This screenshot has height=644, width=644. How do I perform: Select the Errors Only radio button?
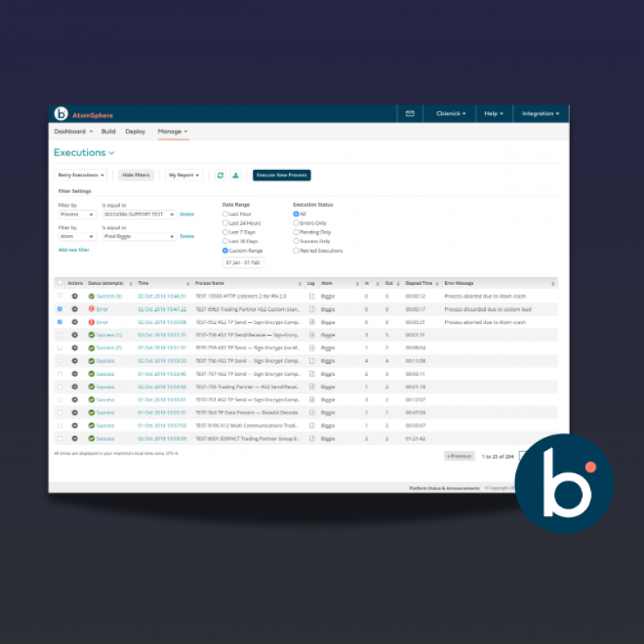pyautogui.click(x=296, y=223)
